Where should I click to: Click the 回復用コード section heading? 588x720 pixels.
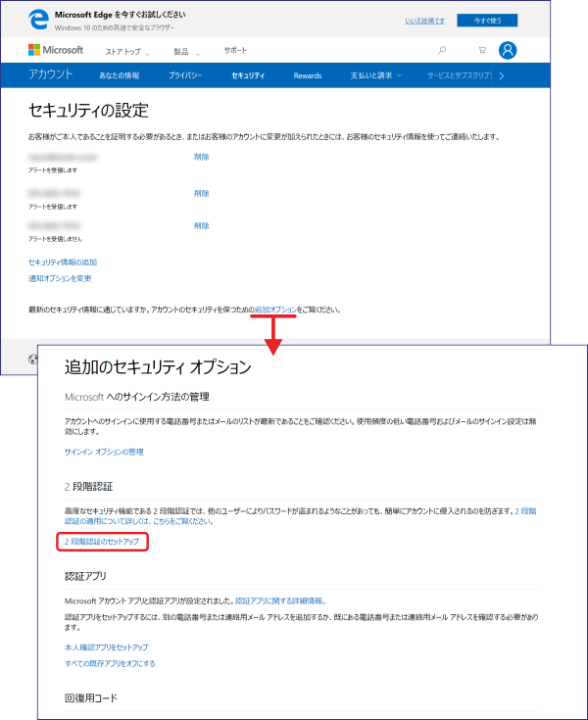point(91,697)
